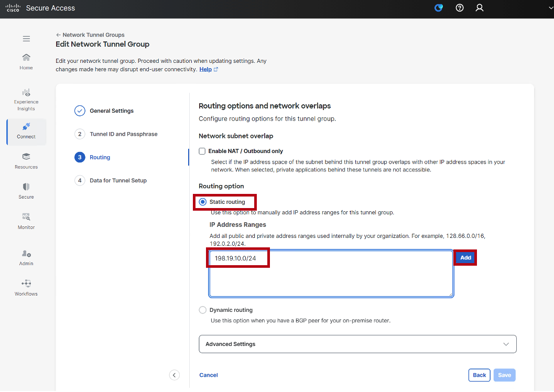Viewport: 554px width, 392px height.
Task: Select the Static routing option
Action: (x=202, y=202)
